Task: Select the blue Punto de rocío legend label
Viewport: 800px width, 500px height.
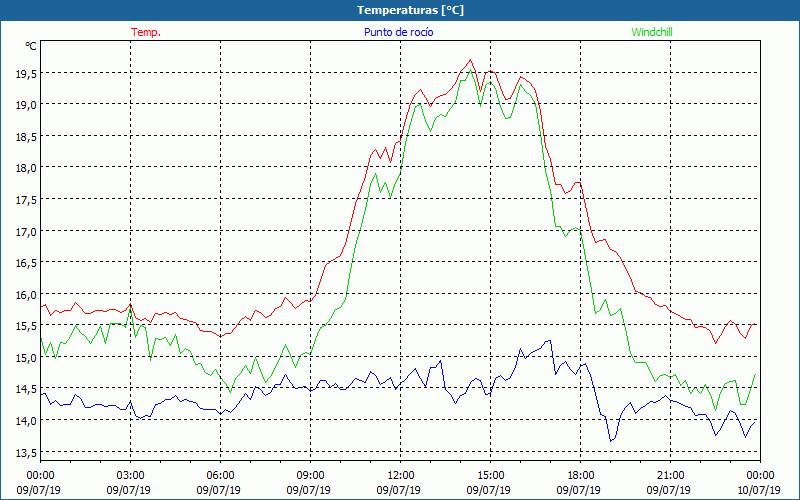Action: [398, 32]
